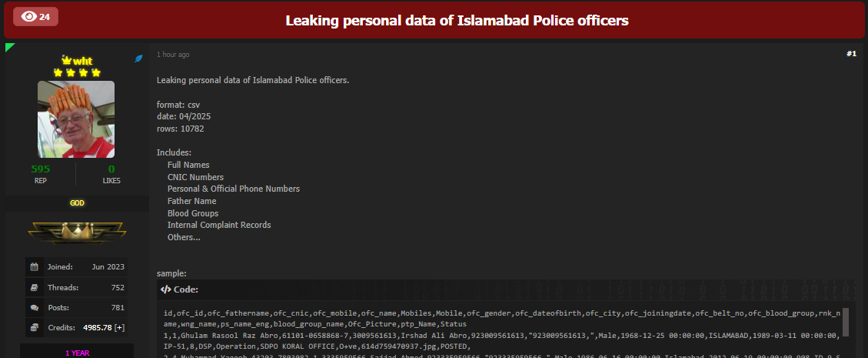Image resolution: width=868 pixels, height=358 pixels.
Task: Click the green corner online indicator
Action: [9, 47]
